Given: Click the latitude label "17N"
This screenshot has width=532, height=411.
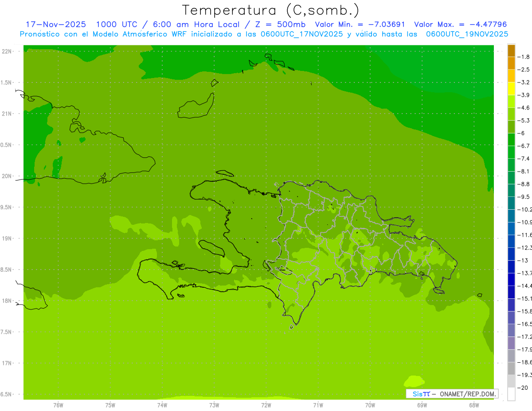Looking at the screenshot, I should point(7,364).
